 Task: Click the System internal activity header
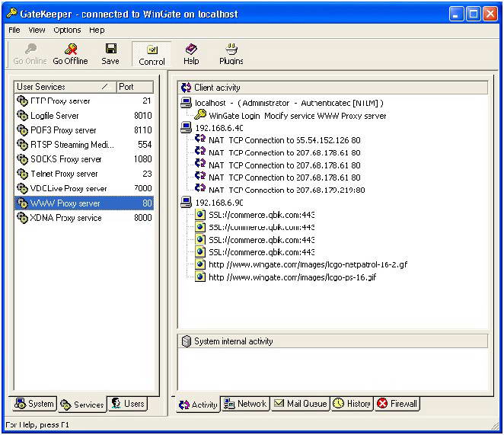(x=233, y=341)
